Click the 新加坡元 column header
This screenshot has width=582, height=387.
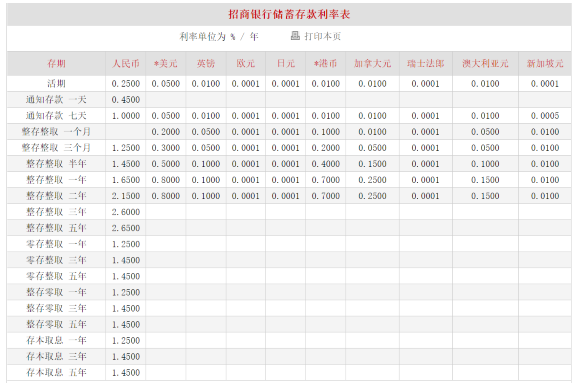[x=545, y=63]
